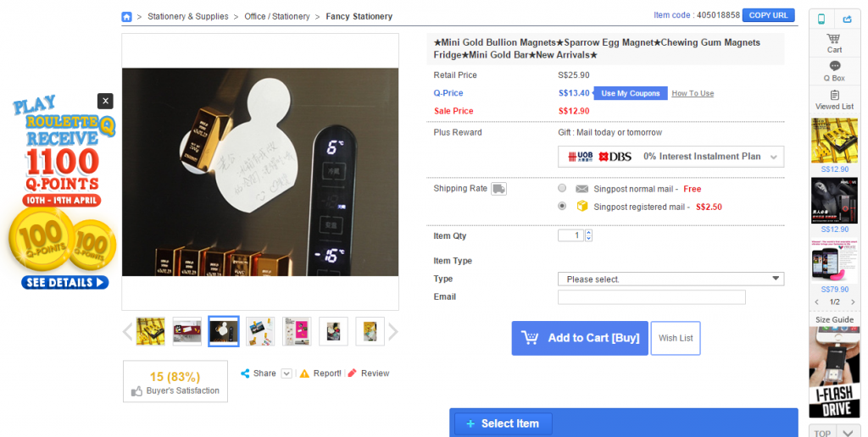Viewport: 868px width, 437px height.
Task: Click the home icon in the breadcrumb
Action: coord(127,16)
